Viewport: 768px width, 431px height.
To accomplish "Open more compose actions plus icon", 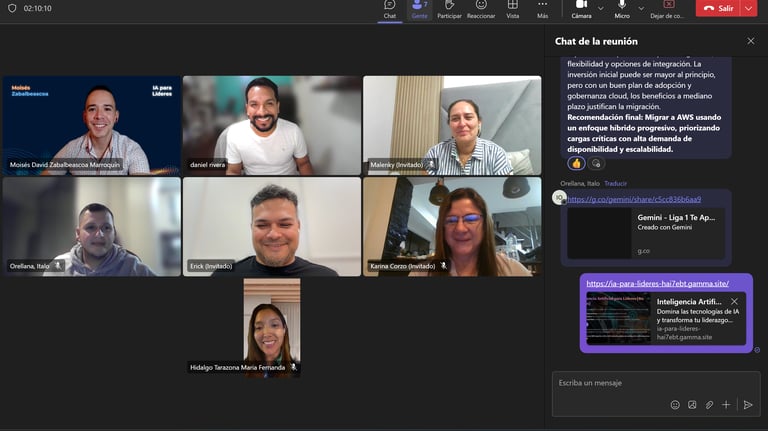I will click(726, 405).
